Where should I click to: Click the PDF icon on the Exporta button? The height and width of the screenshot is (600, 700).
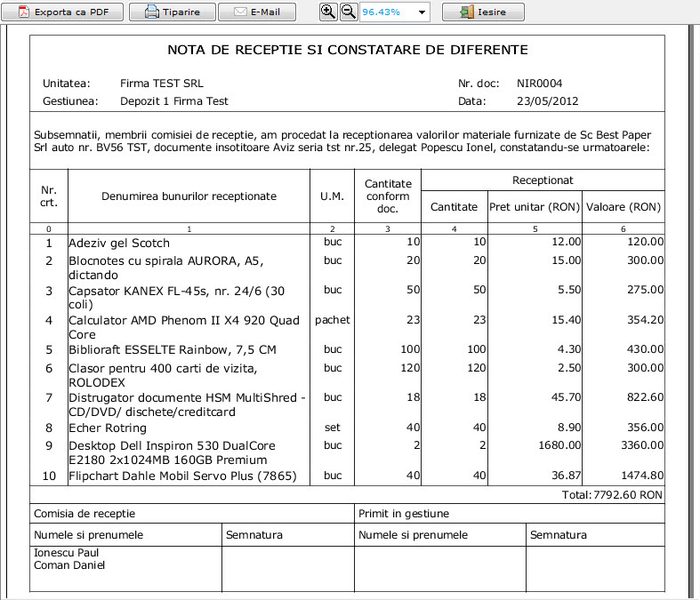click(24, 12)
